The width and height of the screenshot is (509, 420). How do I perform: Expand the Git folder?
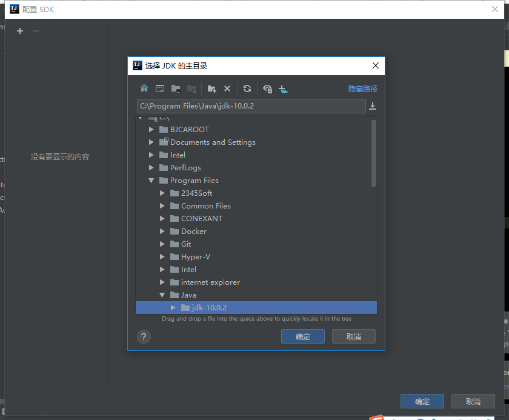coord(162,244)
